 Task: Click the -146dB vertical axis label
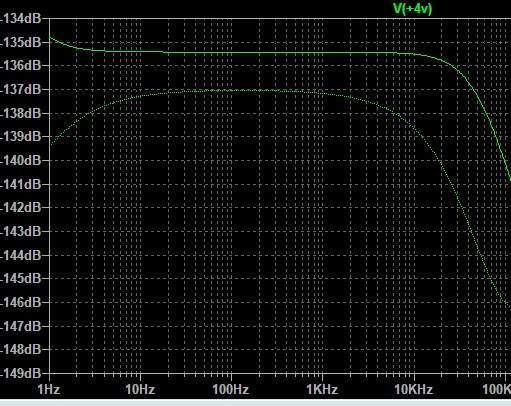(x=21, y=302)
